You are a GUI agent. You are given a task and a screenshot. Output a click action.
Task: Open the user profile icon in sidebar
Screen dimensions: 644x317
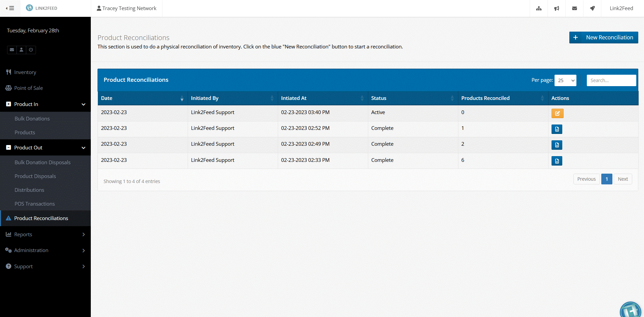[x=21, y=50]
